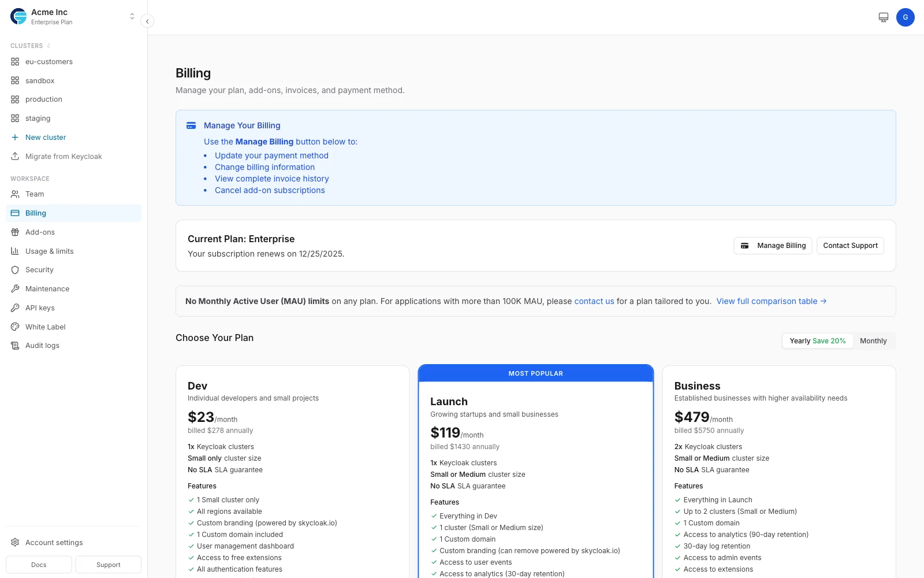
Task: Click the Docs button
Action: [x=39, y=565]
